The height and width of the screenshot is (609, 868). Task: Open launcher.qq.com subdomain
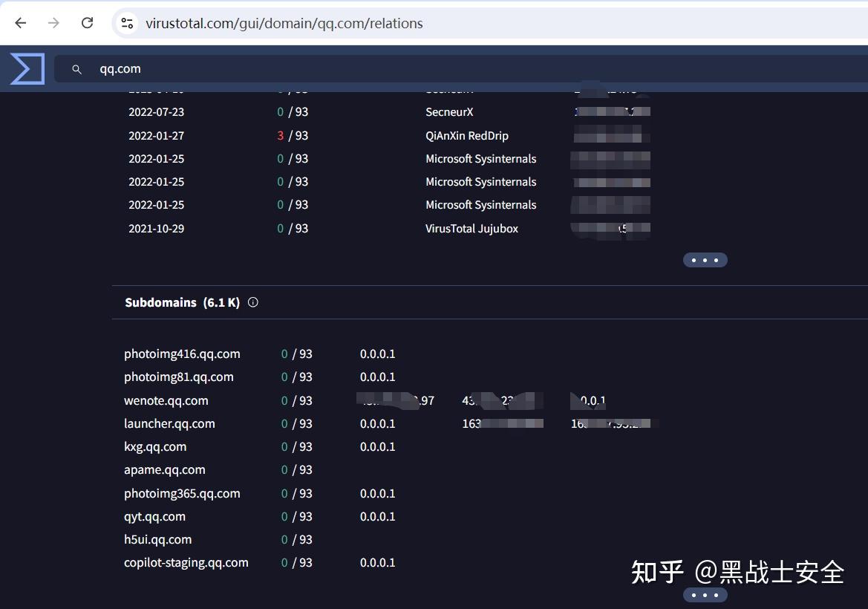[x=169, y=423]
